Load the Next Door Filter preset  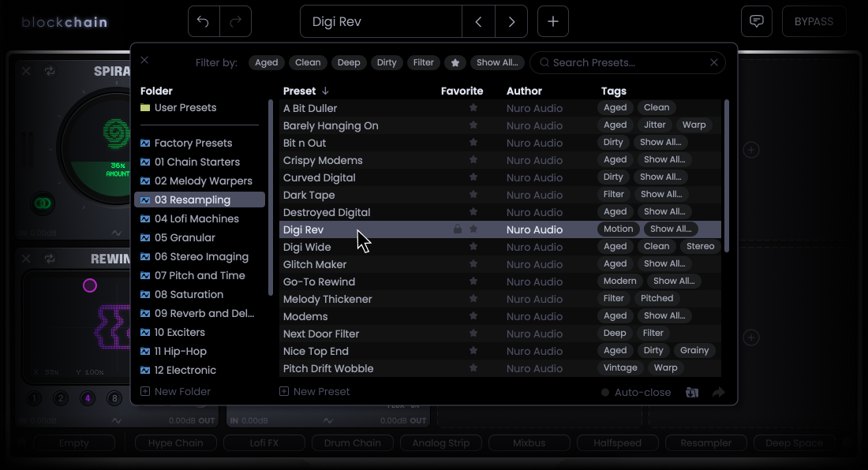(x=321, y=334)
